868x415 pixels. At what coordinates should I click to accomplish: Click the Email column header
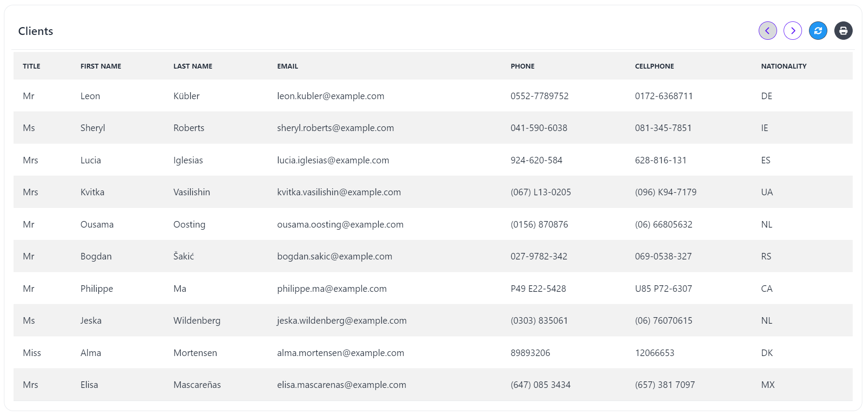287,66
